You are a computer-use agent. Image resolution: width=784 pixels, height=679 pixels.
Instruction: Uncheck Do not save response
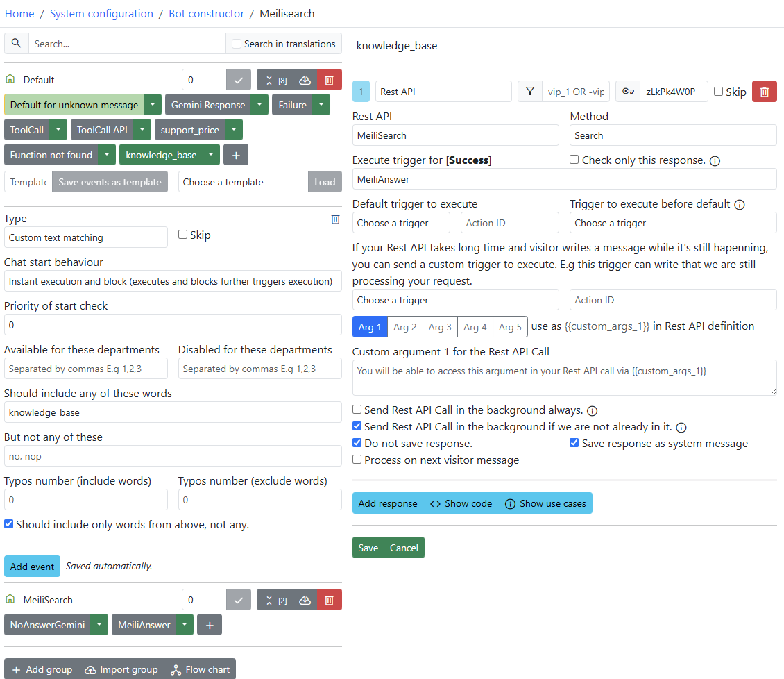point(357,443)
